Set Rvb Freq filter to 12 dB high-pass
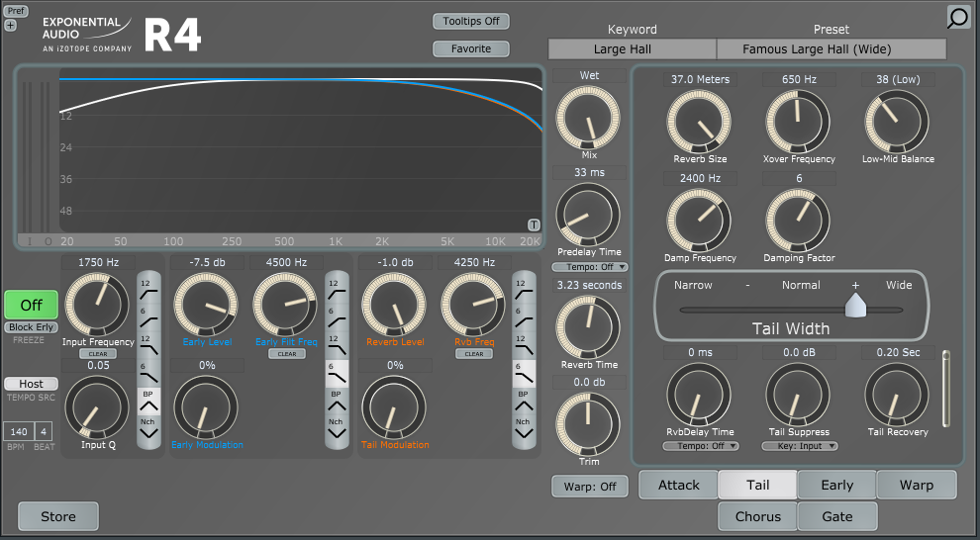980x540 pixels. [x=524, y=289]
